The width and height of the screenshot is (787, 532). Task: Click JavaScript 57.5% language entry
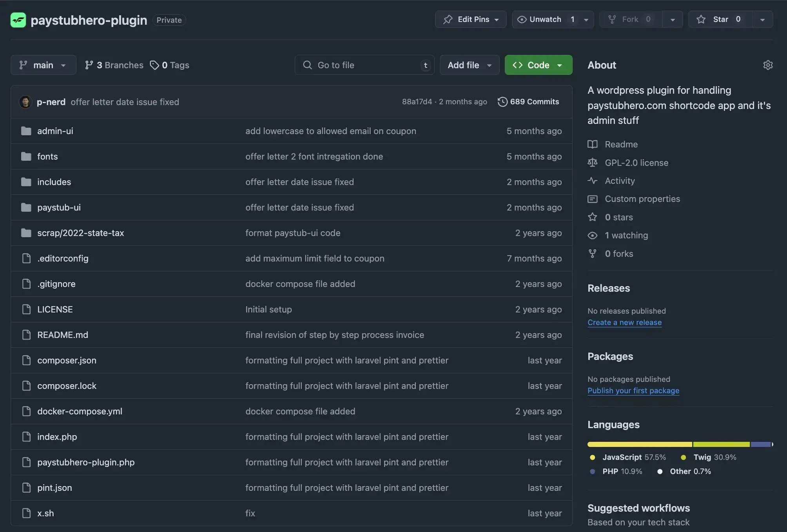click(x=628, y=457)
